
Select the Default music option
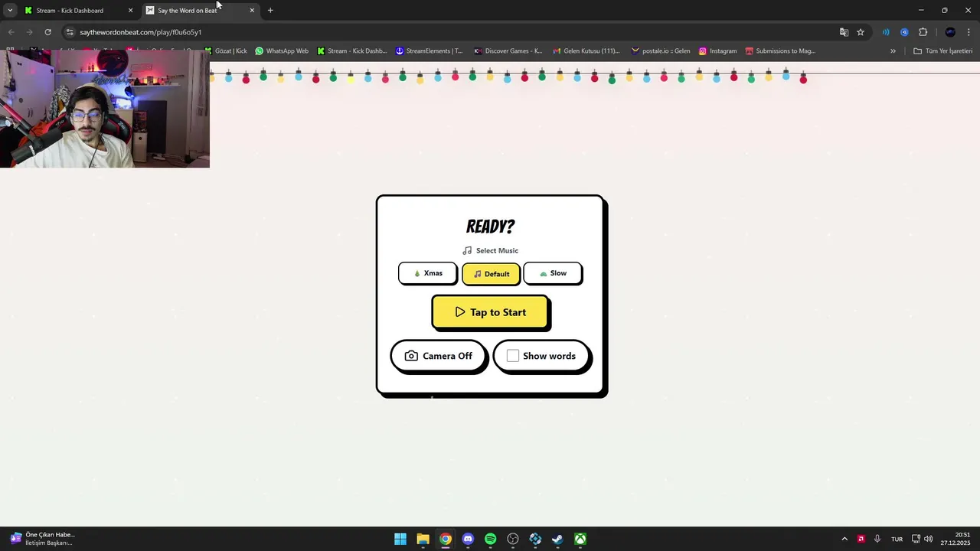[491, 274]
